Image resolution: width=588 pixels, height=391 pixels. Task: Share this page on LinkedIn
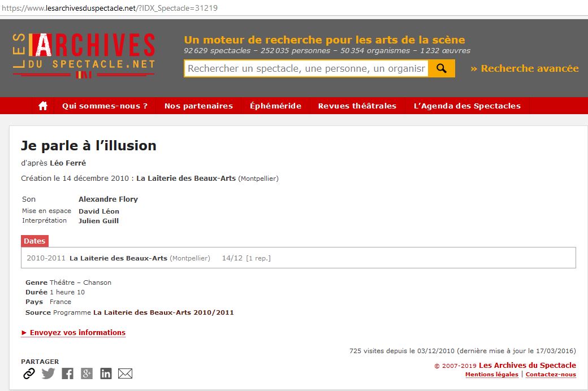pyautogui.click(x=106, y=373)
